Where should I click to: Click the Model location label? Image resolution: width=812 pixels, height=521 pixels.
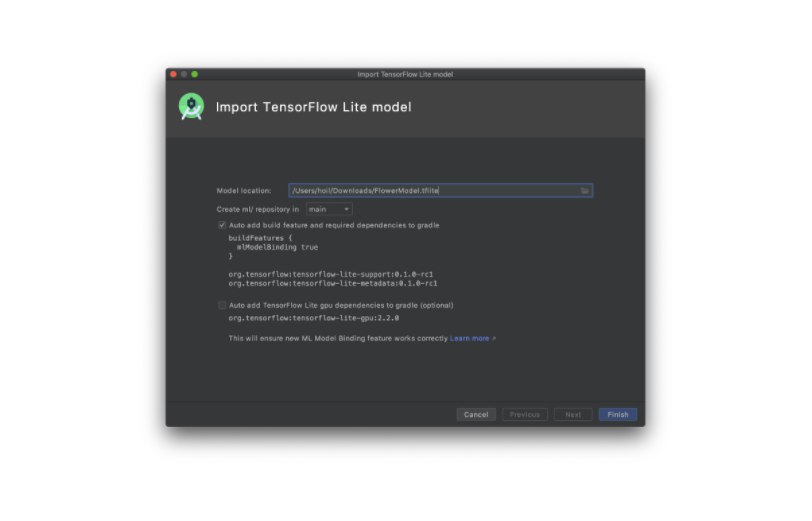pos(244,191)
